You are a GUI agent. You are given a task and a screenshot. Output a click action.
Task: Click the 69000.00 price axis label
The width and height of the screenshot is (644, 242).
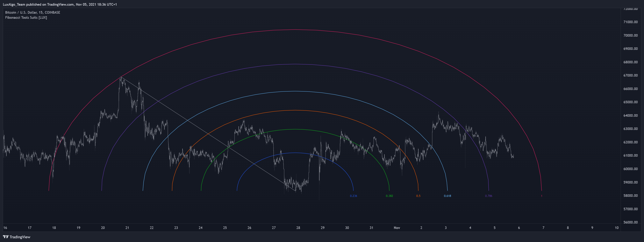click(631, 49)
